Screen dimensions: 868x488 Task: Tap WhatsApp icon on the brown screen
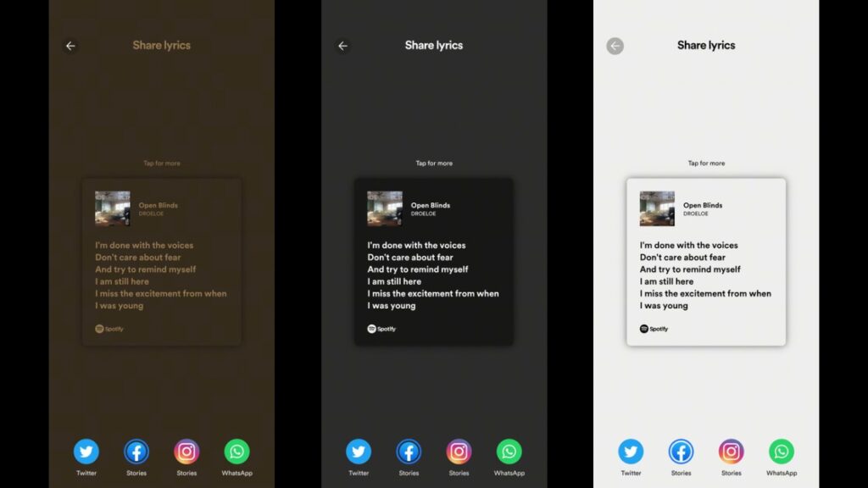(236, 452)
